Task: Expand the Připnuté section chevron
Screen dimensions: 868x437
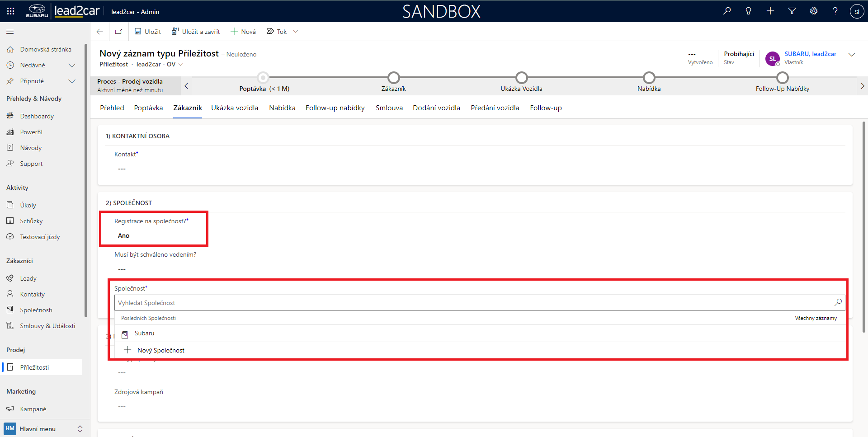Action: [x=71, y=81]
